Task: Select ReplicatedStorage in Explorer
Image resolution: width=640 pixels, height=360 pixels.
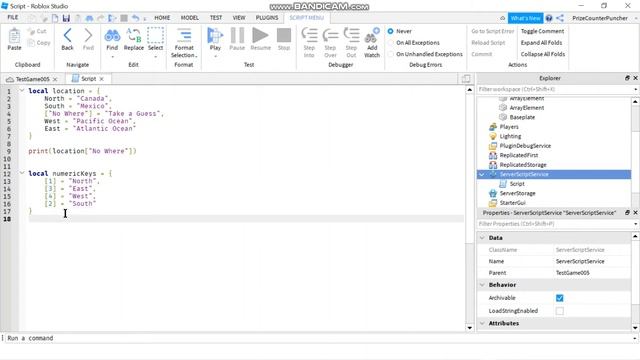Action: pyautogui.click(x=523, y=164)
